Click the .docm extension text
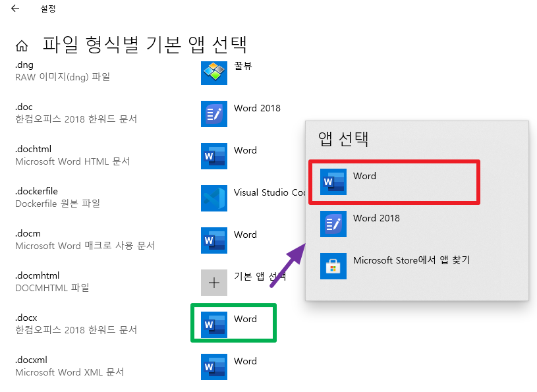The image size is (537, 392). (28, 233)
